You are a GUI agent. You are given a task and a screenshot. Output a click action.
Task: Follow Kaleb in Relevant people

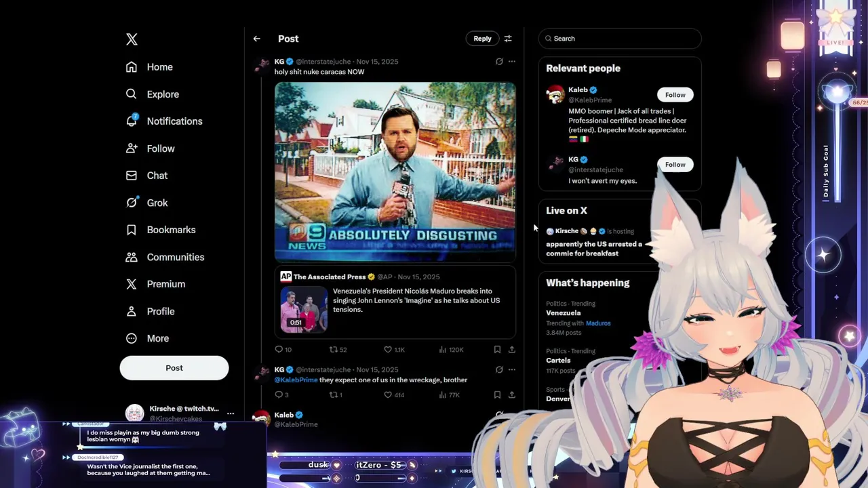pyautogui.click(x=675, y=95)
